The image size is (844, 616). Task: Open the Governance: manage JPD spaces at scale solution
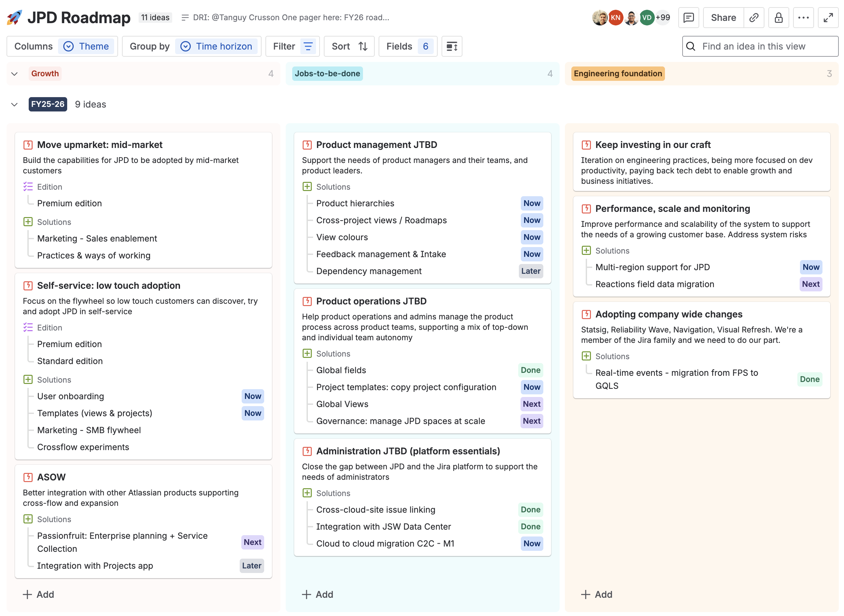[400, 421]
